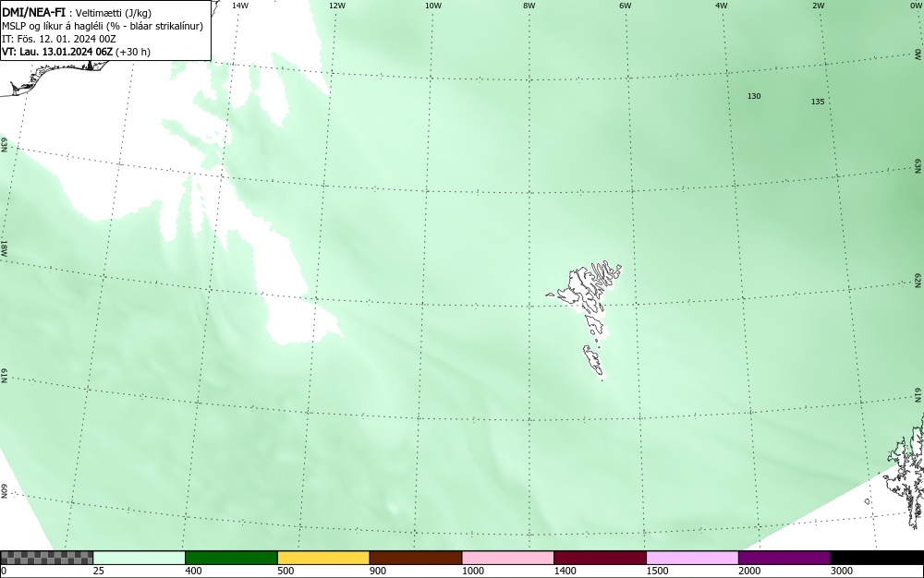The width and height of the screenshot is (924, 578).
Task: Click the 14W longitude label
Action: click(x=240, y=6)
